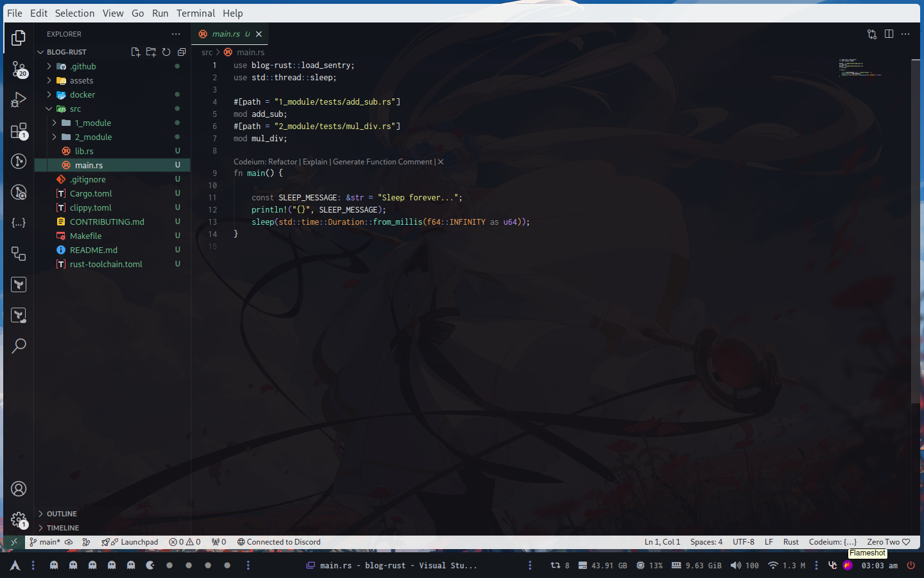Expand the .github folder
Image resolution: width=924 pixels, height=578 pixels.
click(83, 67)
